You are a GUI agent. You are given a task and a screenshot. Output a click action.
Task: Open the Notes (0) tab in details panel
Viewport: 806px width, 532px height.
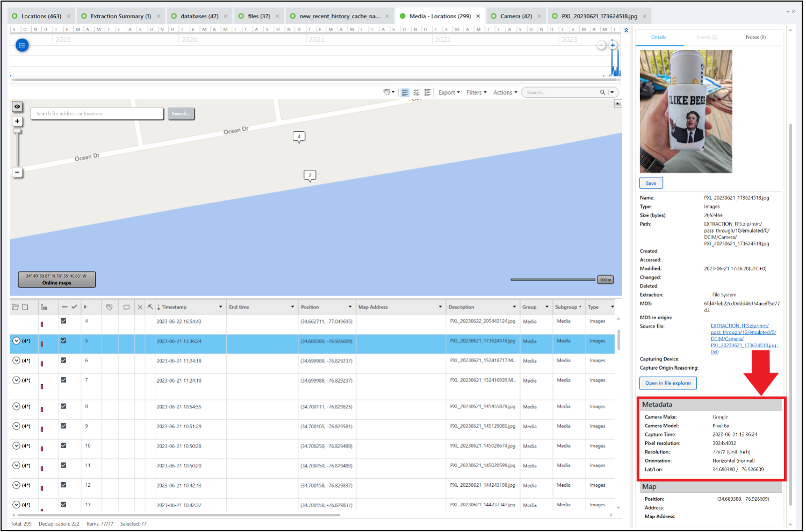pyautogui.click(x=755, y=37)
